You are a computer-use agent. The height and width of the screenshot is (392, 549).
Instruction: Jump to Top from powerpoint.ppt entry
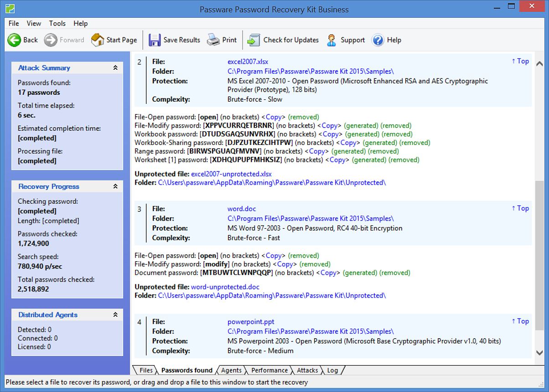pyautogui.click(x=520, y=321)
